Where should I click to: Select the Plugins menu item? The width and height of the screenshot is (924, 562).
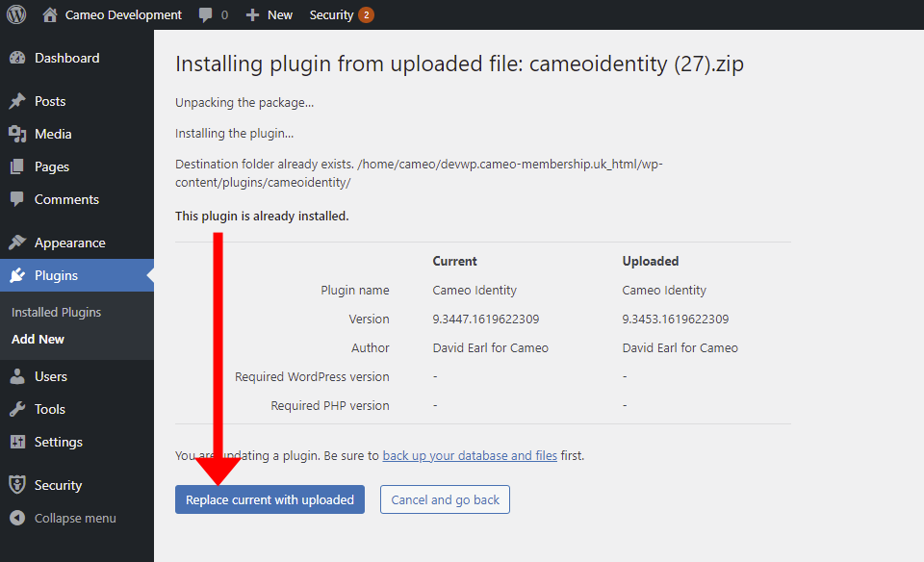(x=56, y=275)
